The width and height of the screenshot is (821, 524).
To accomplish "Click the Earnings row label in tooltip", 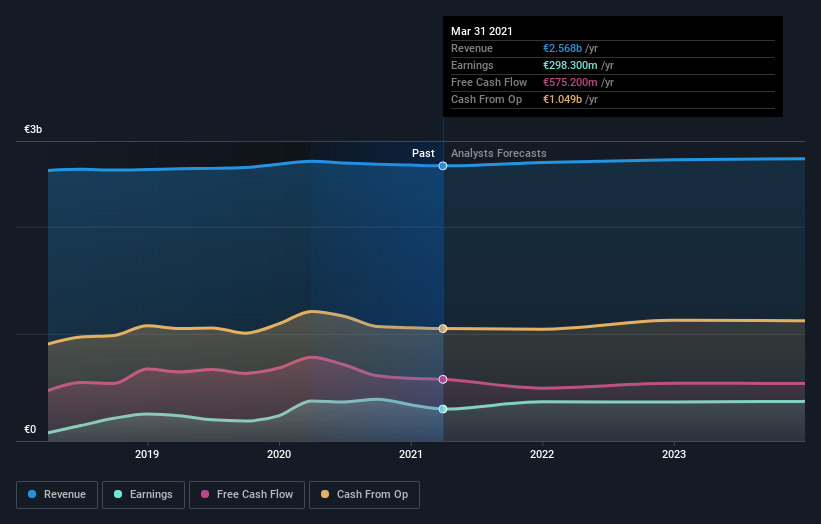I will point(472,65).
